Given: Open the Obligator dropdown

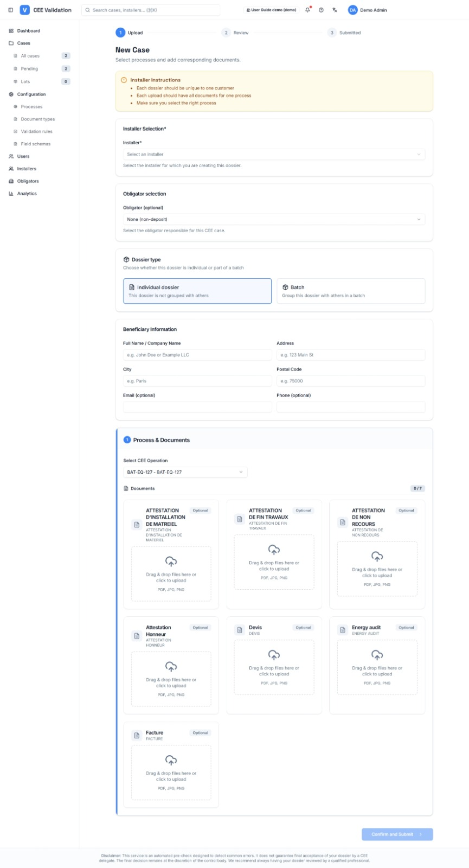Looking at the screenshot, I should pos(274,219).
